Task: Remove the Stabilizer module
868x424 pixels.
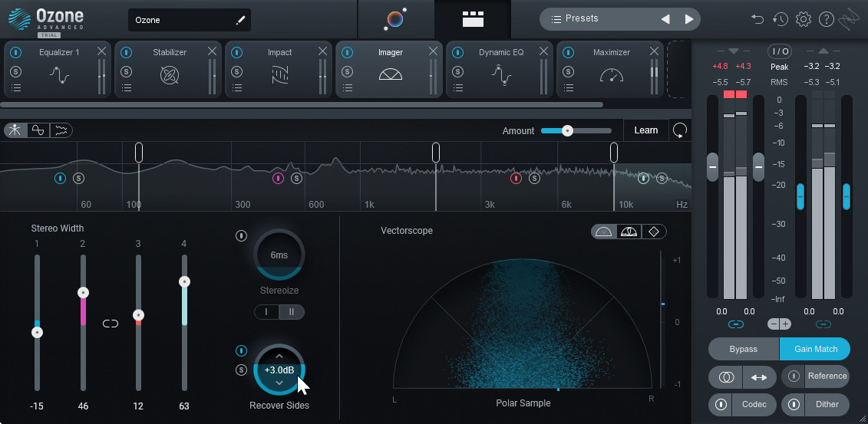Action: (212, 51)
